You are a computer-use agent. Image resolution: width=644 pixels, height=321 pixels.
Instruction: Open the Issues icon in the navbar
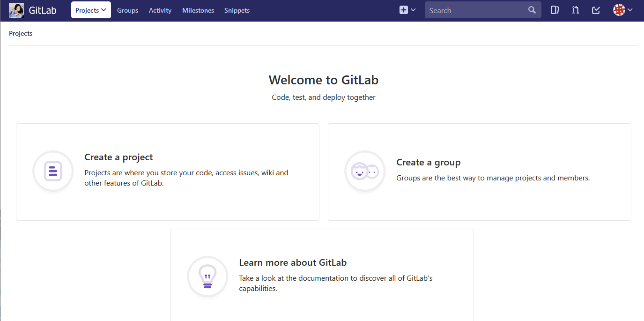555,10
